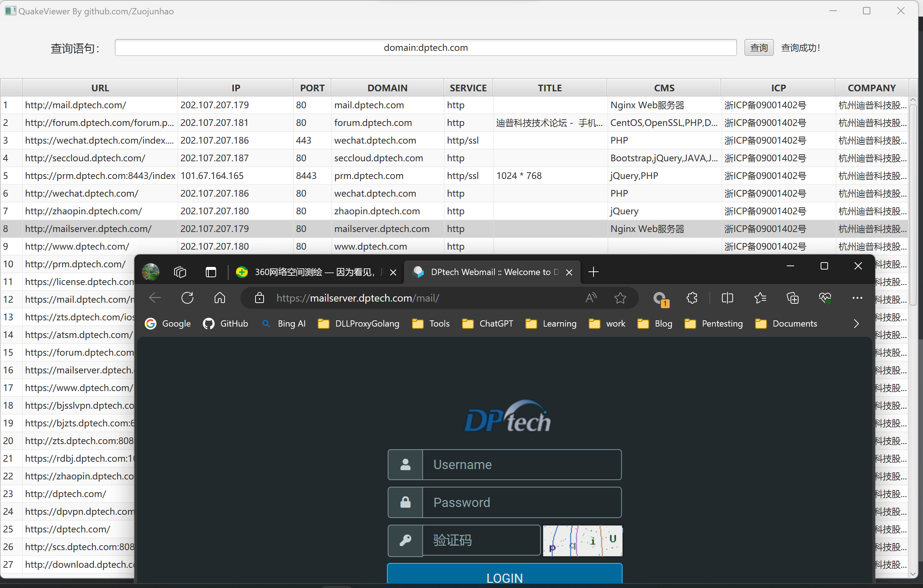
Task: Open a new browser tab
Action: click(x=593, y=272)
